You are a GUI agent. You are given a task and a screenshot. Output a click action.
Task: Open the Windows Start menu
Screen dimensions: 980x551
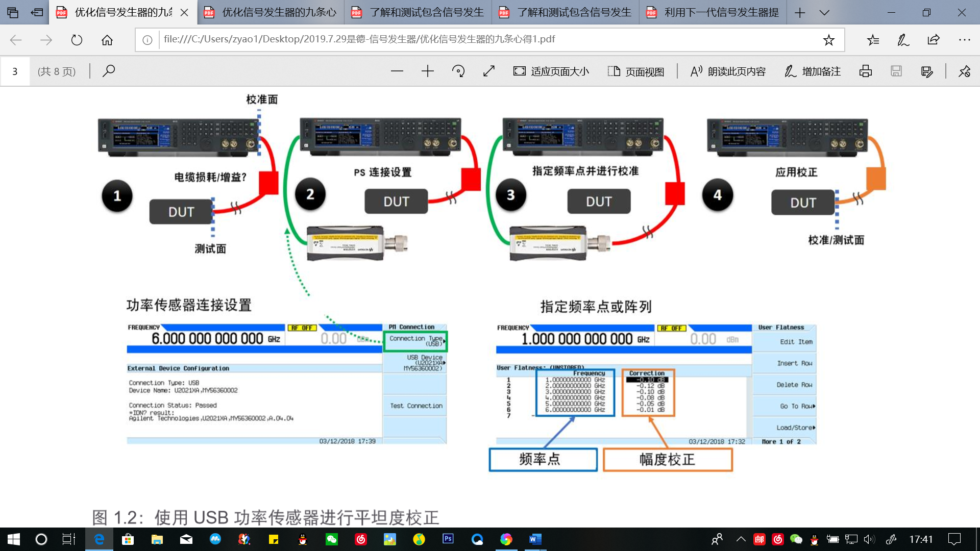14,539
